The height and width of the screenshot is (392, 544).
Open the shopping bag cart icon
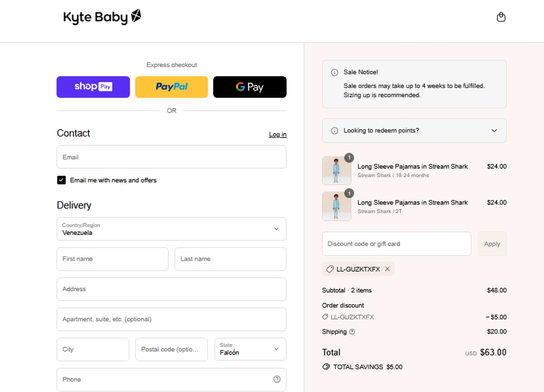tap(501, 17)
